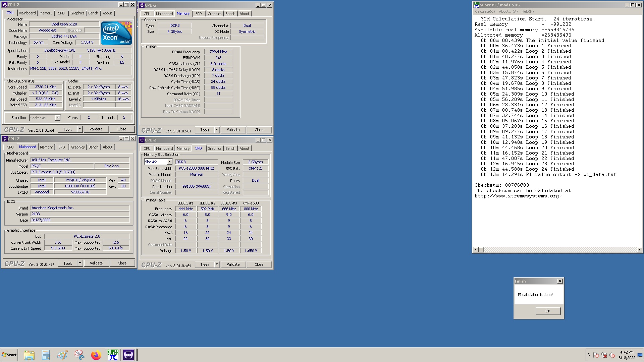Image resolution: width=644 pixels, height=362 pixels.
Task: Click motherboard model field P5QC
Action: tap(62, 166)
